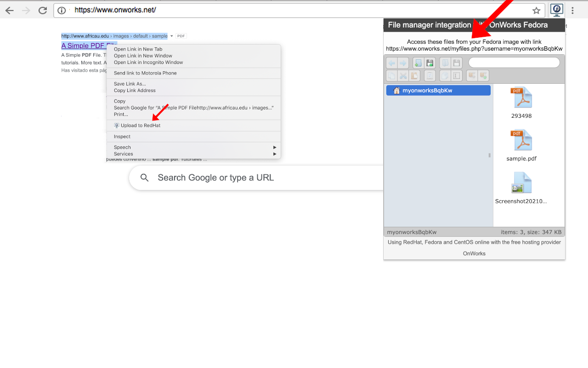Paste files using the clipboard icon

tap(414, 75)
